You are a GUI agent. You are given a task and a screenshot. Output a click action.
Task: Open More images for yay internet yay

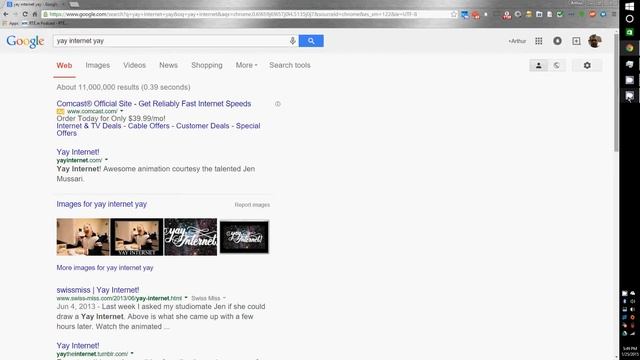pos(105,268)
